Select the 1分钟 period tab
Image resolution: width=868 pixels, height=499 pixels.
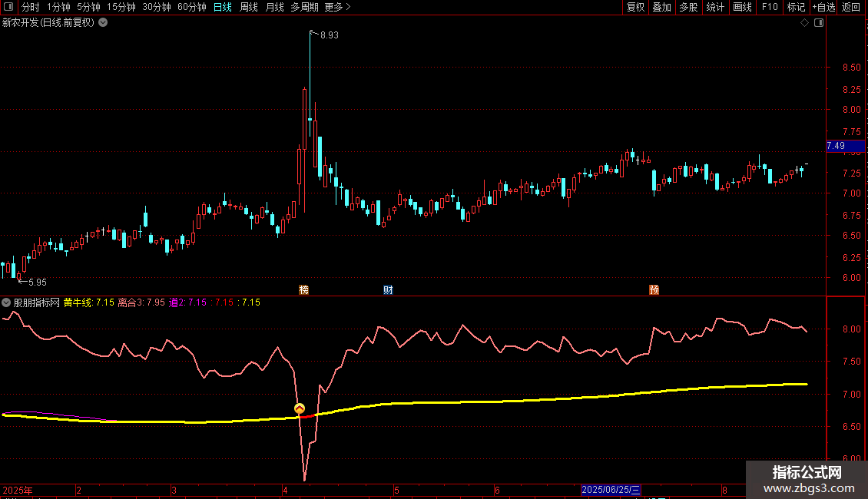coord(58,7)
